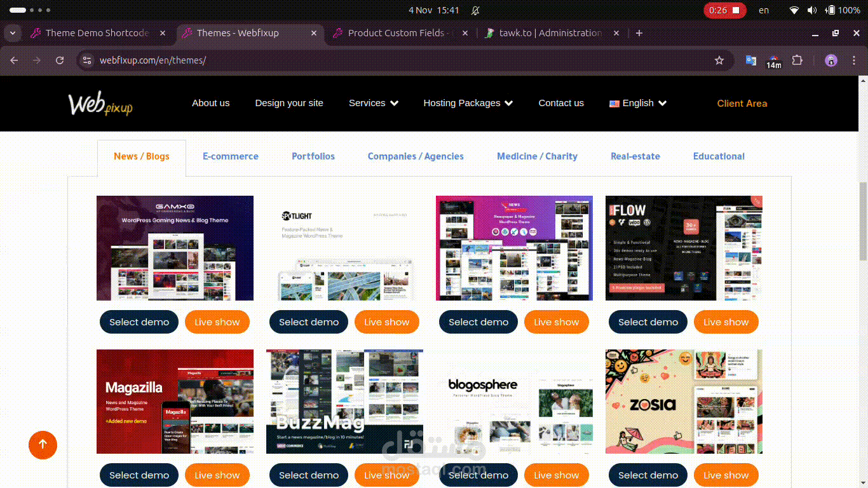The height and width of the screenshot is (488, 868).
Task: Stop the screen recording at 0:26
Action: pyautogui.click(x=725, y=10)
